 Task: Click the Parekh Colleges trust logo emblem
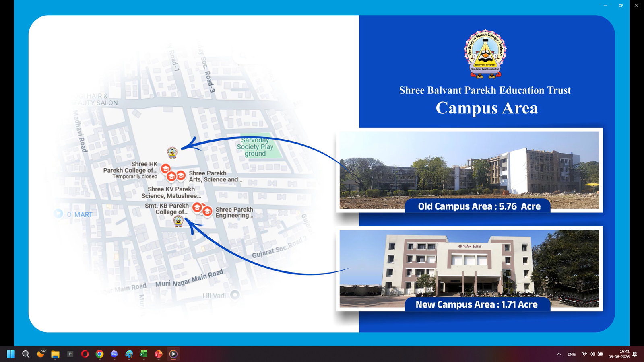click(x=485, y=53)
